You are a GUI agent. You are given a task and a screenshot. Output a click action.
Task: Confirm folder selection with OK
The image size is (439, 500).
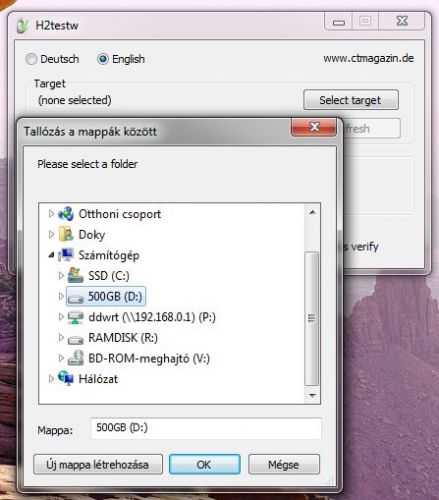tap(204, 464)
